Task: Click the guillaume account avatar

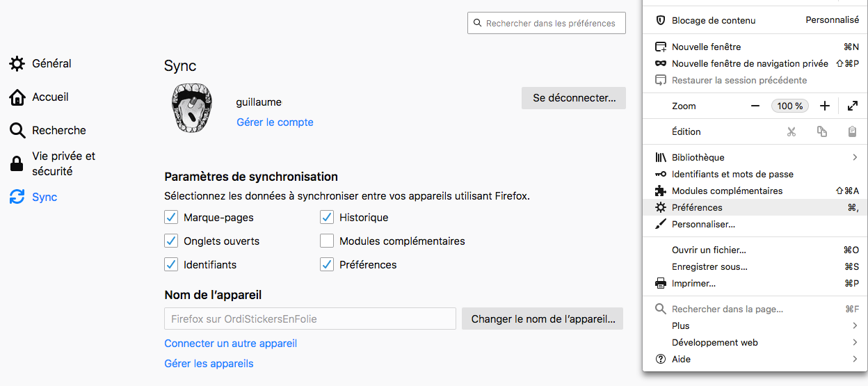Action: point(192,108)
